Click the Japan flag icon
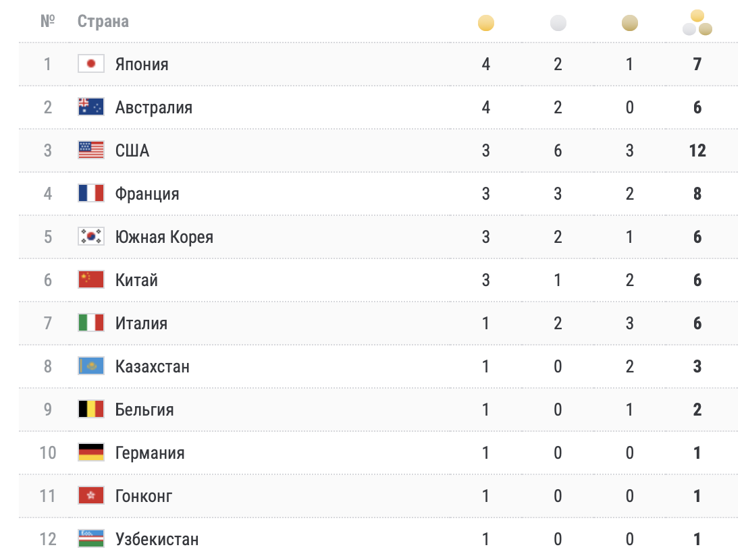 [91, 64]
